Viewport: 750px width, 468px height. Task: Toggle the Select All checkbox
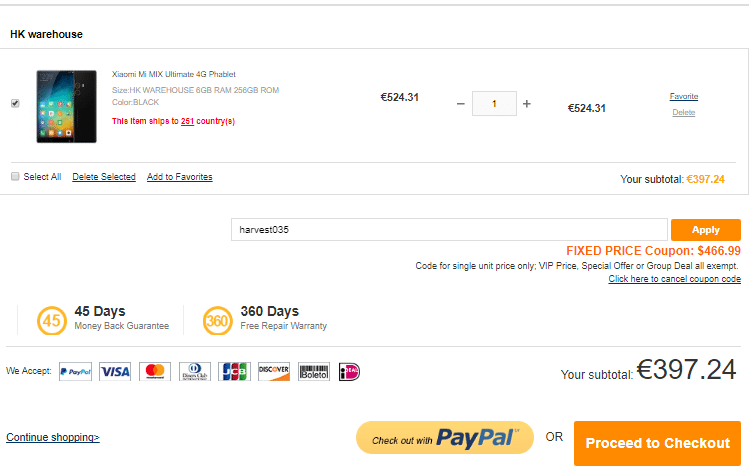point(15,177)
